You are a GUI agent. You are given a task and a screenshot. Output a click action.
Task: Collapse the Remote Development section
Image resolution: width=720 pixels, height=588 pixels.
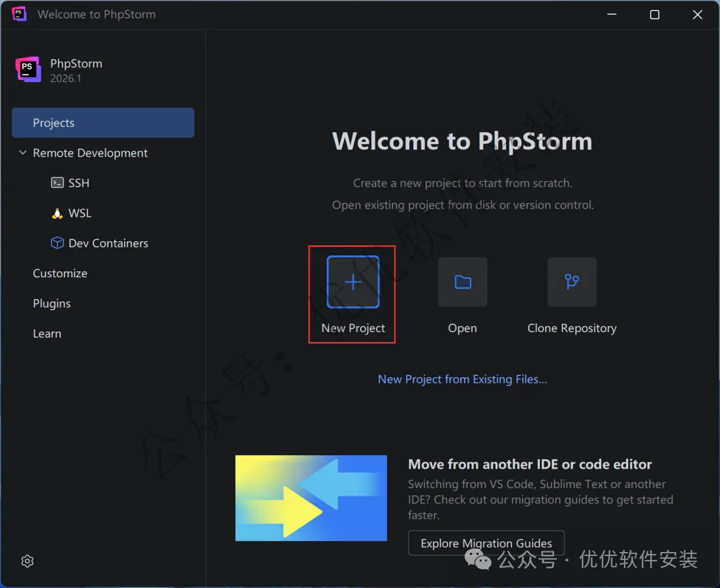23,153
